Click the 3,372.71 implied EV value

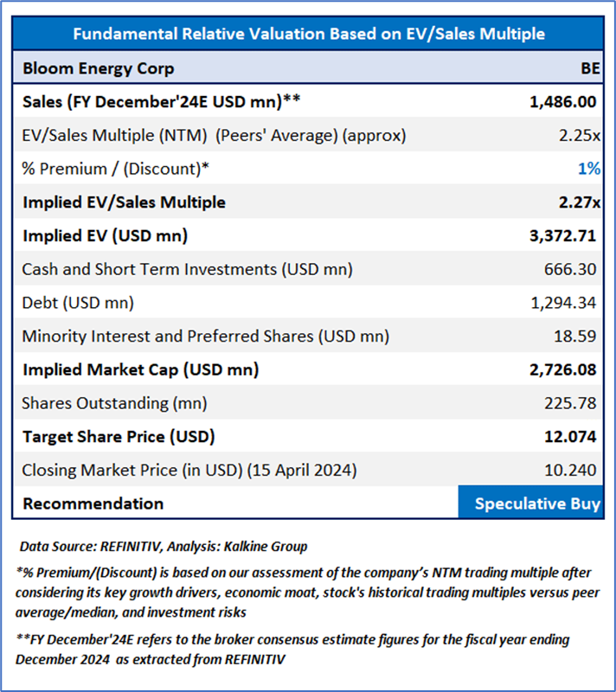click(562, 235)
